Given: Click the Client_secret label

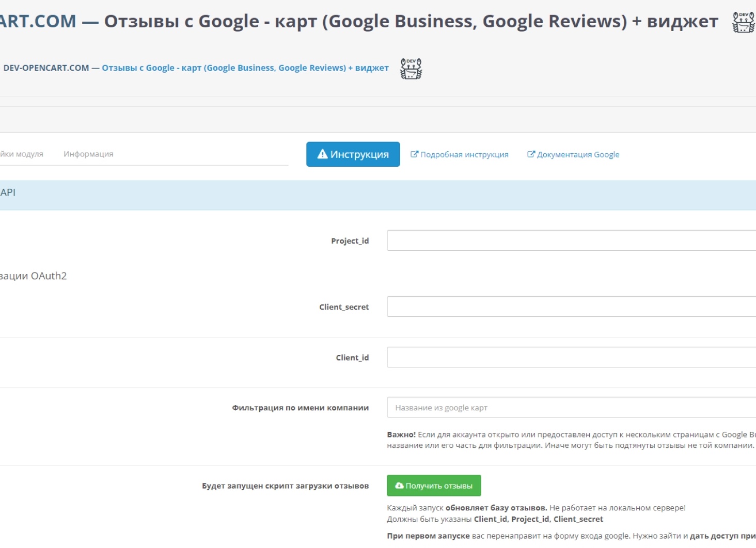Looking at the screenshot, I should [344, 307].
